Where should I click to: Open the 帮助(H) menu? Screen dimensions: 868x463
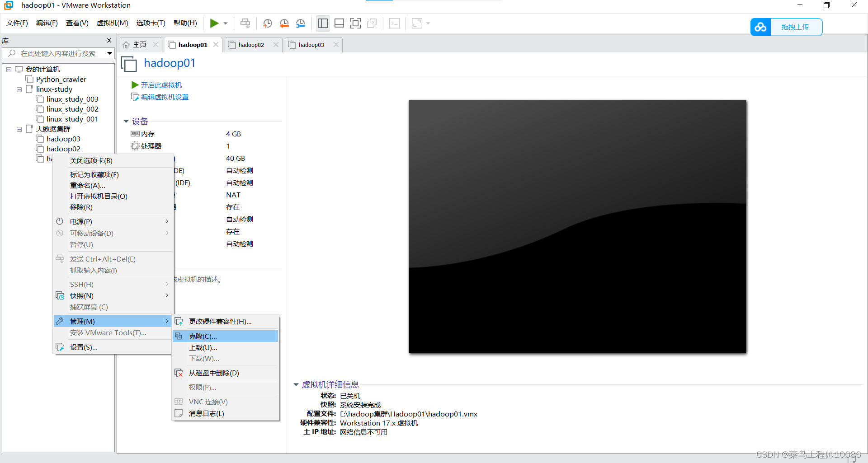tap(185, 23)
